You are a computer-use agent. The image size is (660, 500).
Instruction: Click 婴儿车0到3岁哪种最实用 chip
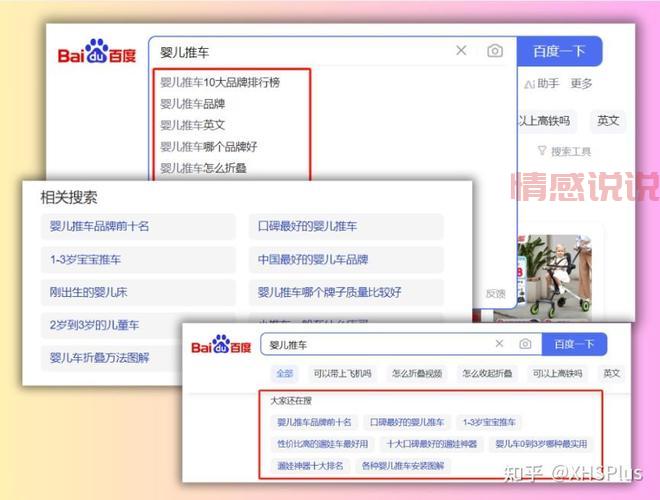(541, 444)
